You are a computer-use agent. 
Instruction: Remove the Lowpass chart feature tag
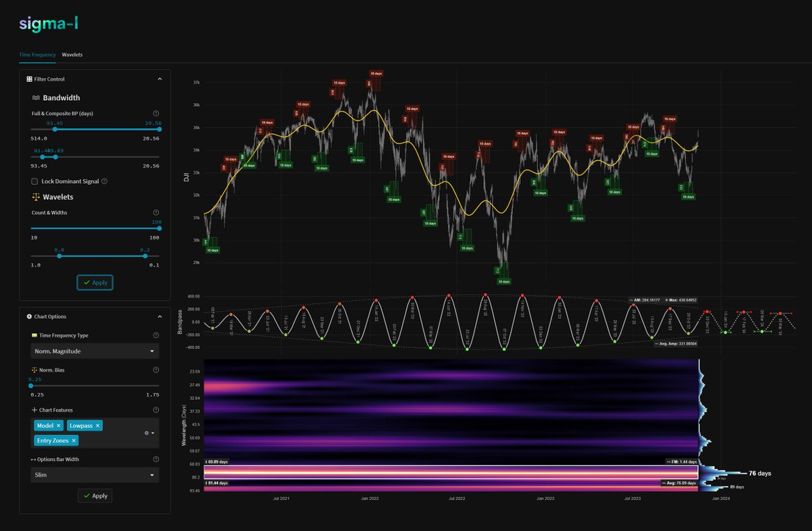pyautogui.click(x=98, y=425)
